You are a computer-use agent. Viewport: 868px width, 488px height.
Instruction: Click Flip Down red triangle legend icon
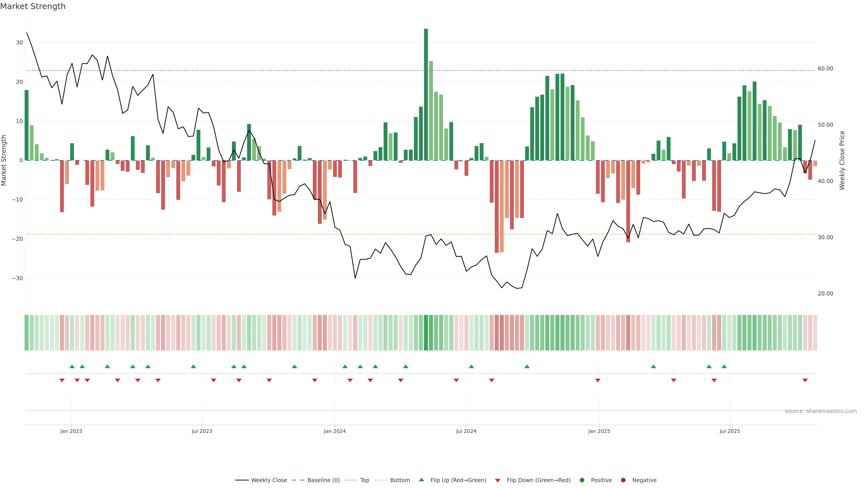point(498,480)
